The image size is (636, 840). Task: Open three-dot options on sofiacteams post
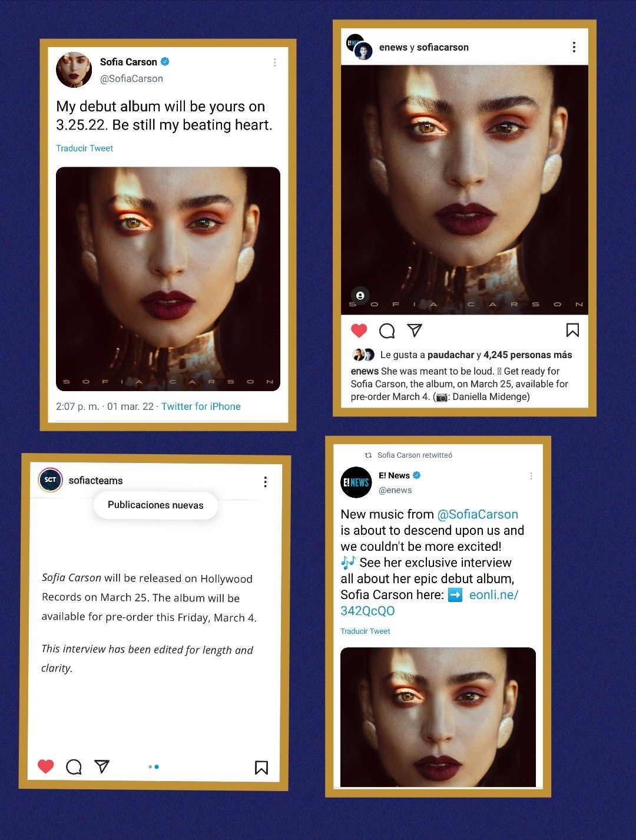(x=266, y=482)
